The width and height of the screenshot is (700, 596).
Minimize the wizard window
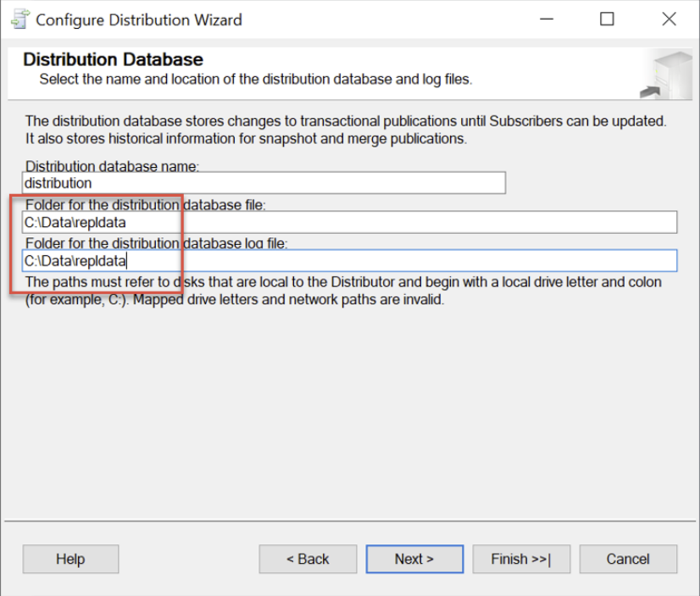coord(547,19)
